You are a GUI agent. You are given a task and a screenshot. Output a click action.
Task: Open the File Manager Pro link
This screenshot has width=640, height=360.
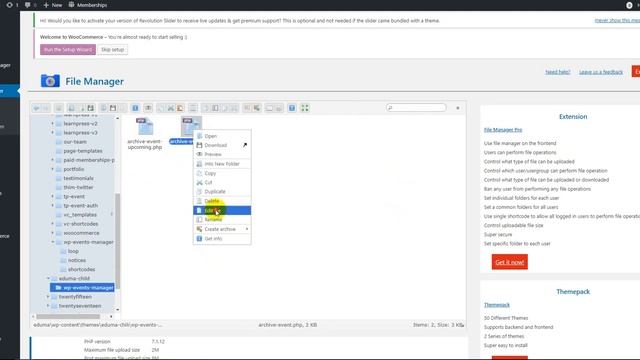(503, 130)
